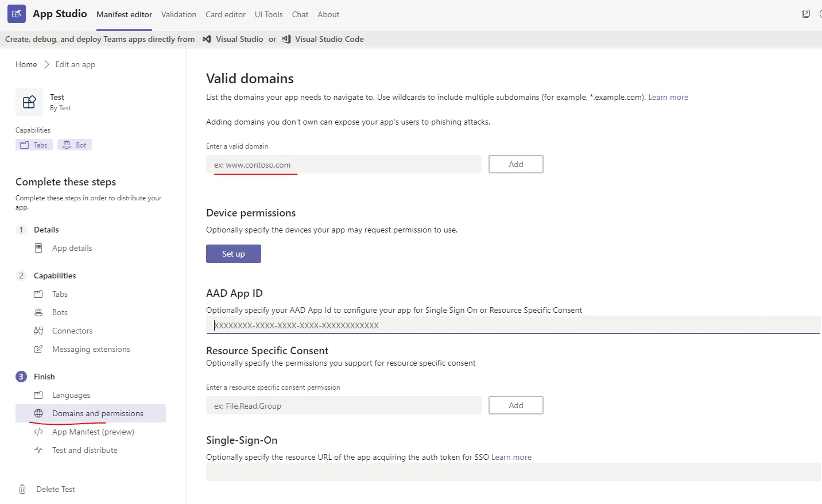Image resolution: width=822 pixels, height=504 pixels.
Task: Switch to the Card editor tab
Action: tap(226, 14)
